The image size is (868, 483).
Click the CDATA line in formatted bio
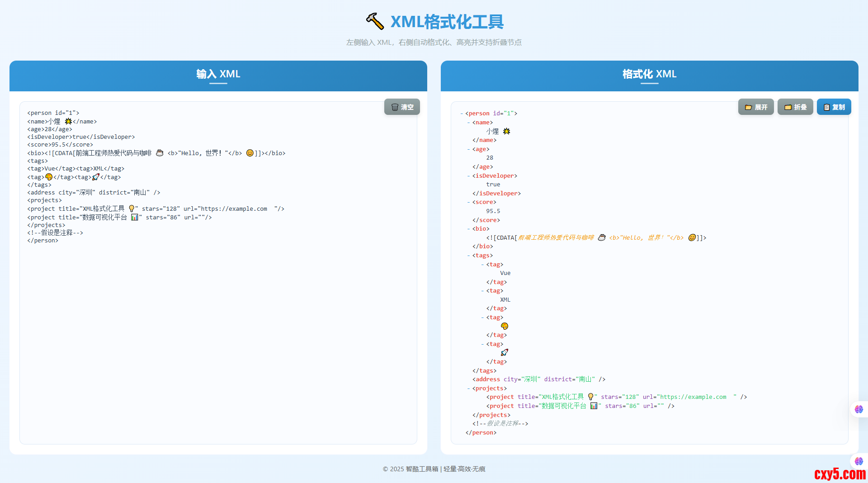coord(596,238)
